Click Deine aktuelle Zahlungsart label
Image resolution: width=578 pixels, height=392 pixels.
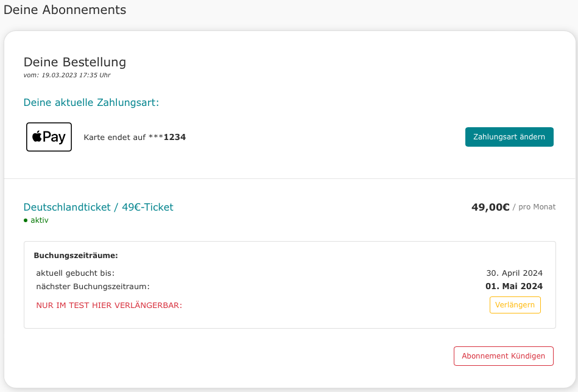91,102
